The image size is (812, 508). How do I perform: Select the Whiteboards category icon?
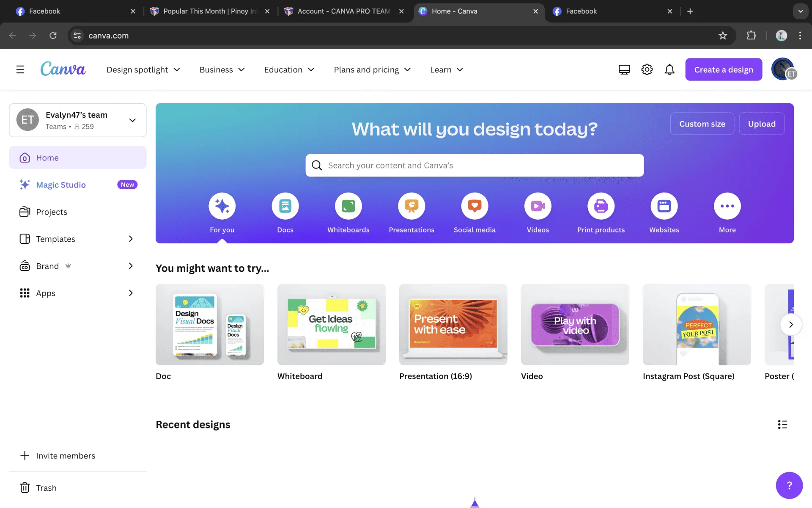pos(348,206)
